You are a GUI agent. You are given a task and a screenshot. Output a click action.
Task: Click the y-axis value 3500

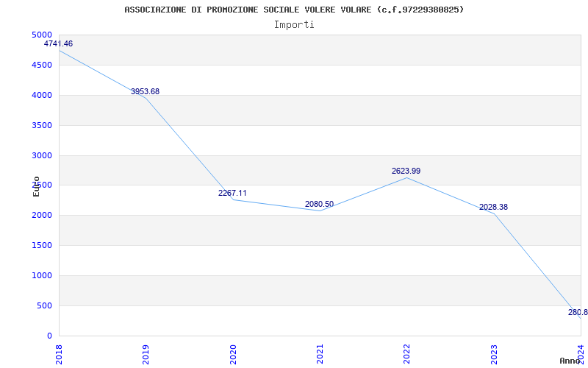42,125
